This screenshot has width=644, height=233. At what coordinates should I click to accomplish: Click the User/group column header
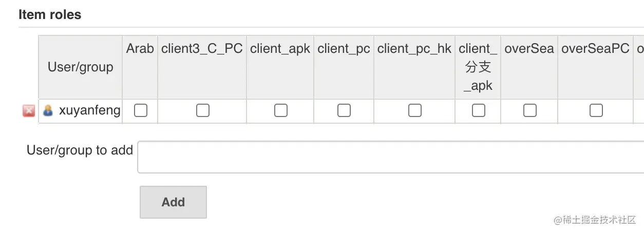coord(81,67)
